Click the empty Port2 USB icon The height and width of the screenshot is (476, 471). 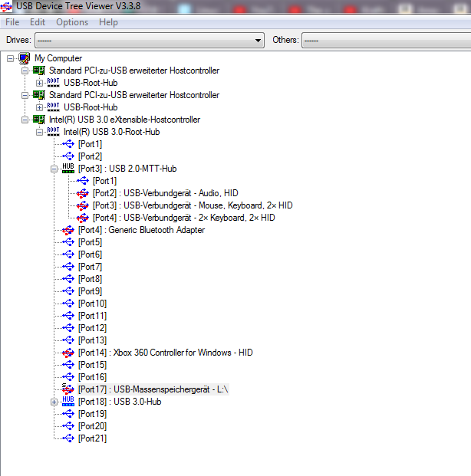[68, 156]
